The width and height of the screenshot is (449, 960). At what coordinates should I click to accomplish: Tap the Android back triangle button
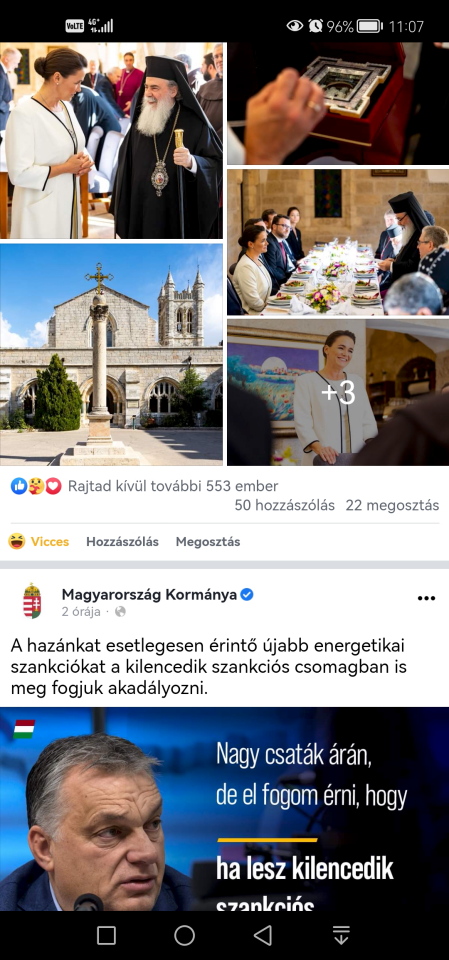click(x=263, y=935)
